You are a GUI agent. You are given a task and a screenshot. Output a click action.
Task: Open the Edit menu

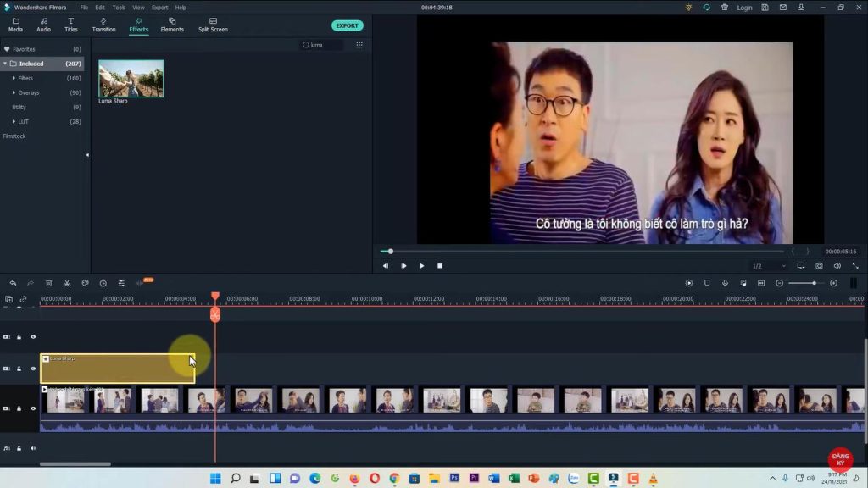pos(98,6)
